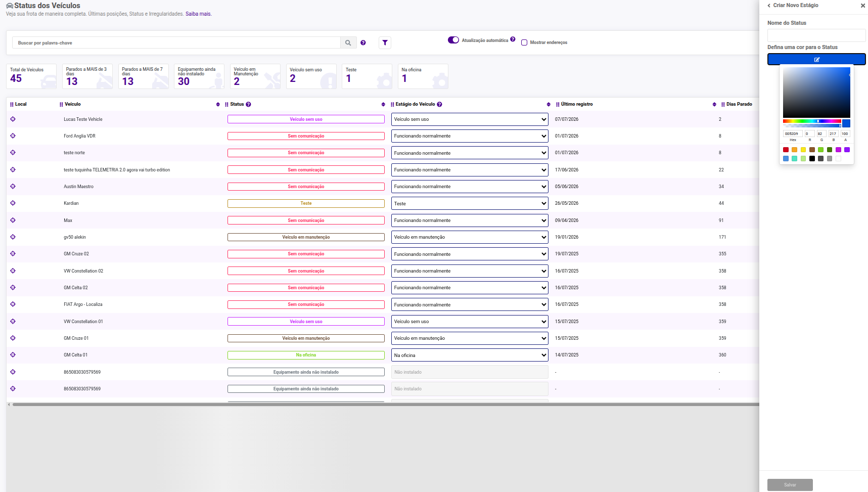The width and height of the screenshot is (868, 492).
Task: Open the Saiba mais link
Action: (198, 14)
